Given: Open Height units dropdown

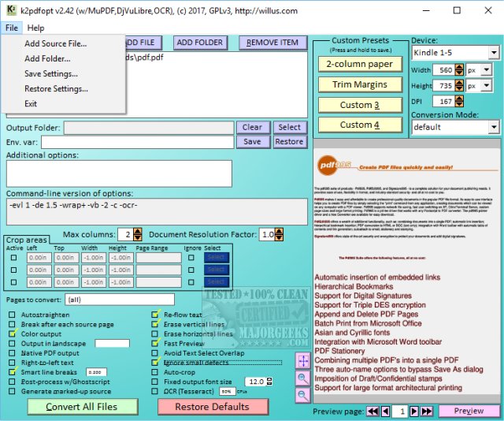Looking at the screenshot, I should point(487,86).
